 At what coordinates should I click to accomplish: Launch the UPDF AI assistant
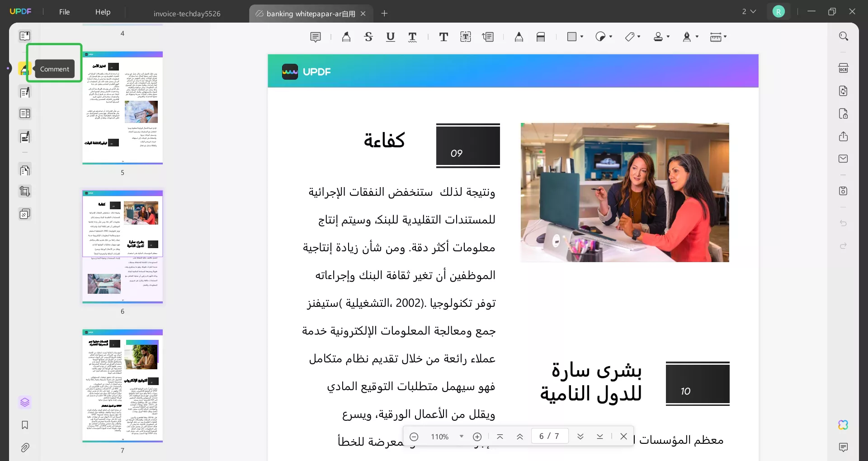844,425
